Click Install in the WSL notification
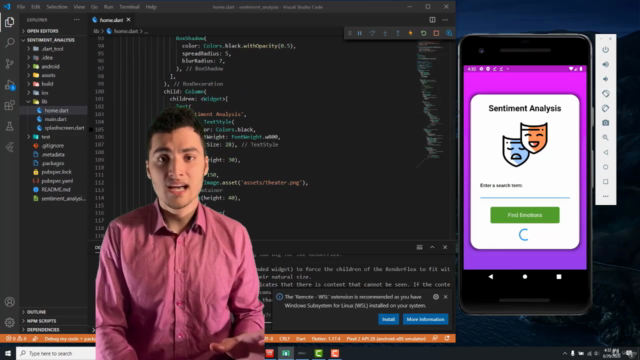 (x=388, y=319)
